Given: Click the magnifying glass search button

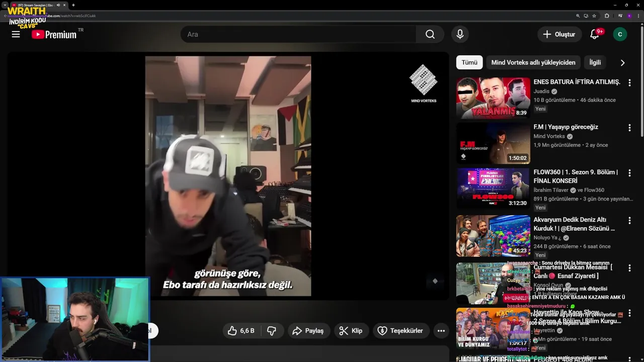Looking at the screenshot, I should [430, 34].
